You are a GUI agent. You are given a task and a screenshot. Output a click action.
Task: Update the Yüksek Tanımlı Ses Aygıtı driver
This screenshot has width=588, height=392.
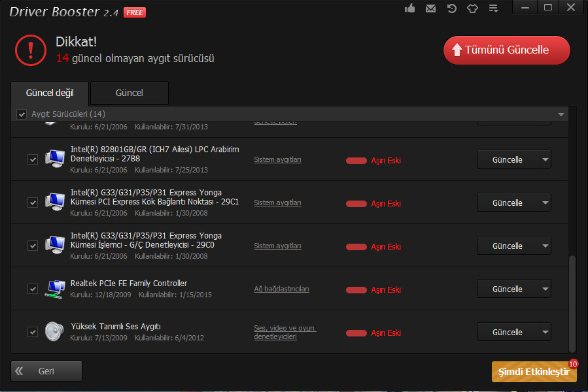point(508,332)
